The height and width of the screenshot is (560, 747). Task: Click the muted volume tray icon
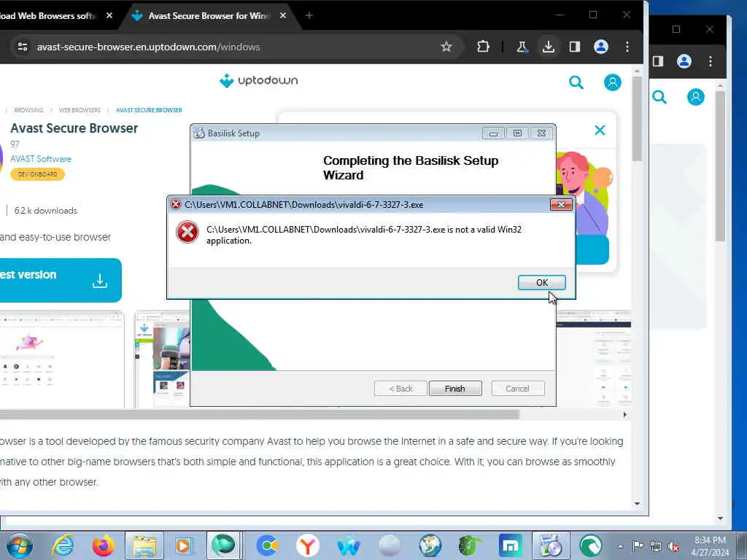[x=674, y=546]
